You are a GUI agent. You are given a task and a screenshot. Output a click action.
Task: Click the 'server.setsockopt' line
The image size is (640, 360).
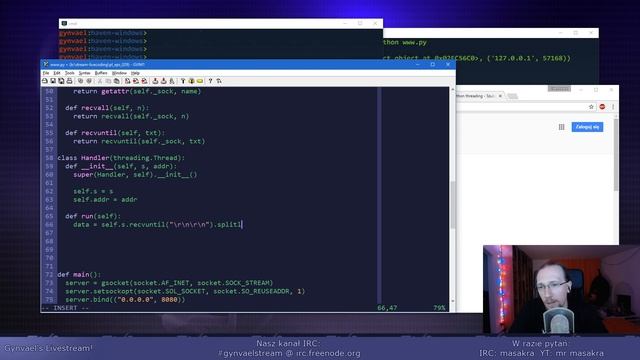(185, 291)
